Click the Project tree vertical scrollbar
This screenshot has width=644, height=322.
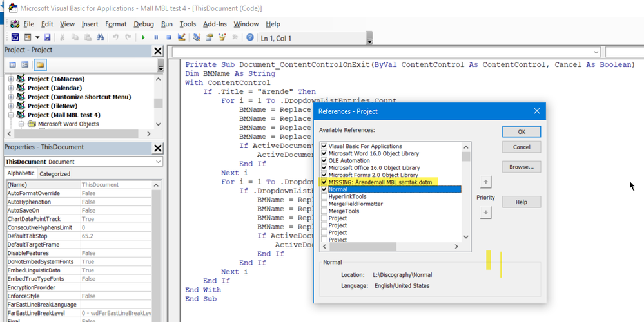(x=159, y=102)
